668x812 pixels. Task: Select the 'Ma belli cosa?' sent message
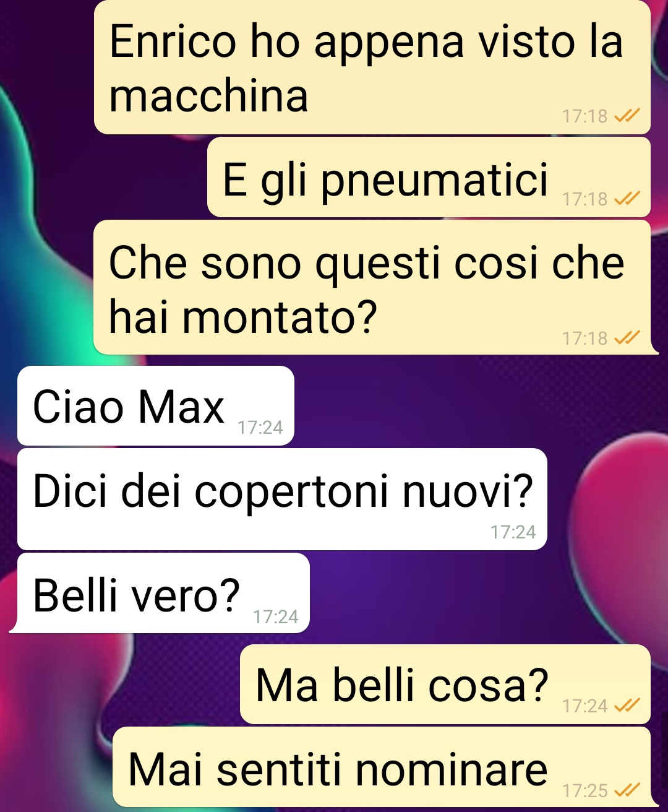445,685
